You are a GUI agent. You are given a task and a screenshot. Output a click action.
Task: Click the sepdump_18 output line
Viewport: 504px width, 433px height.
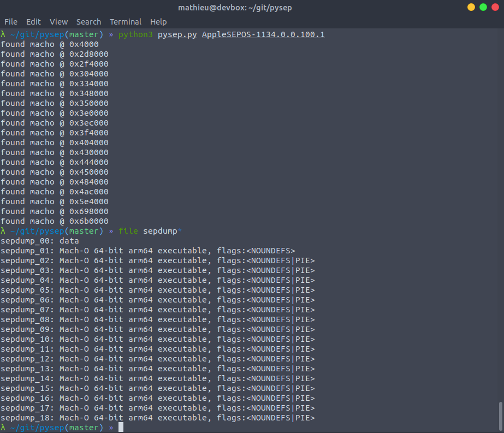(x=157, y=418)
